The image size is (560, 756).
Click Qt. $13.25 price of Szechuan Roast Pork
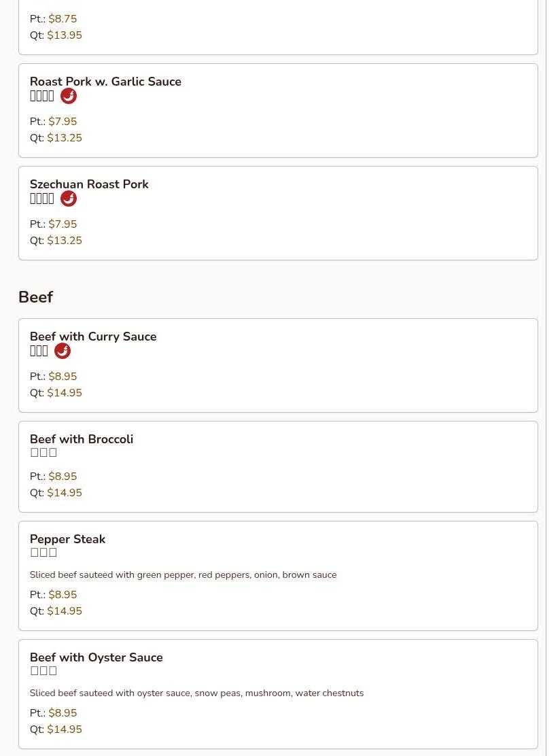pyautogui.click(x=64, y=241)
